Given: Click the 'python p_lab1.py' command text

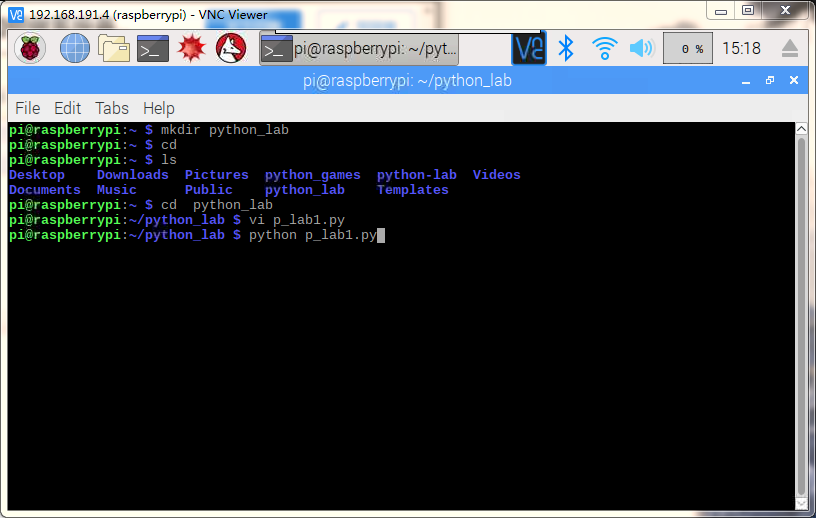Looking at the screenshot, I should [x=313, y=235].
